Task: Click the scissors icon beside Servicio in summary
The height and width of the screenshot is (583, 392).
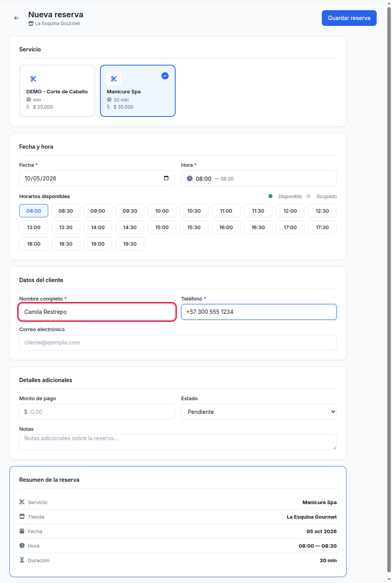Action: [x=22, y=502]
